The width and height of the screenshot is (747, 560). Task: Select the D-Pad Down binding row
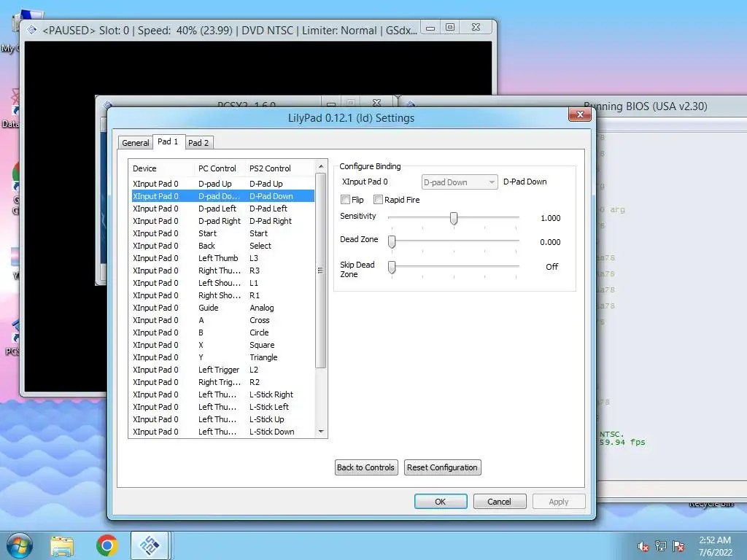[x=222, y=196]
